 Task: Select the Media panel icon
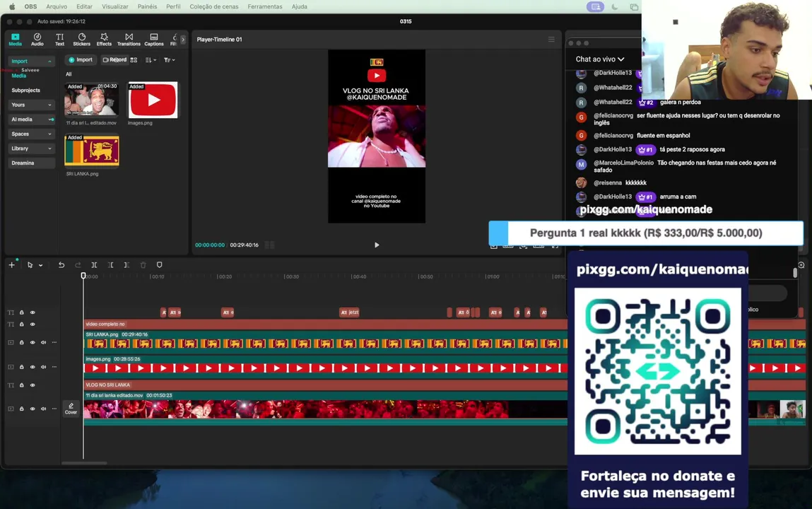[x=15, y=40]
